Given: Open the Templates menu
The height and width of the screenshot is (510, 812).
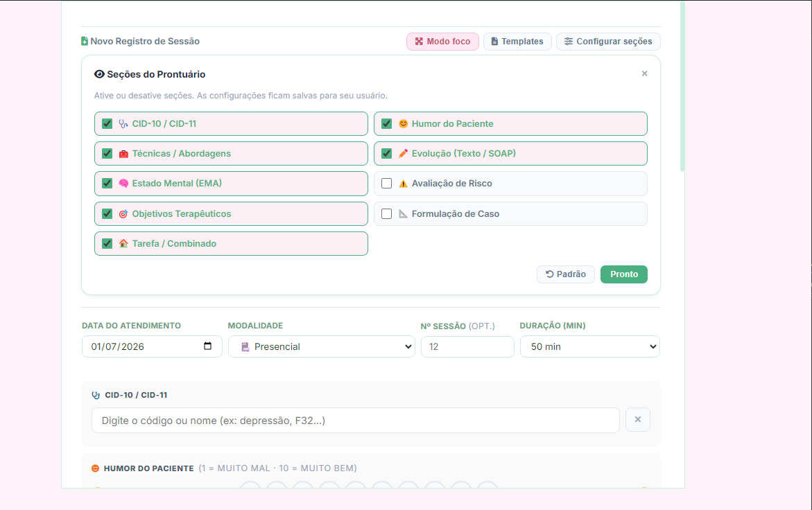Looking at the screenshot, I should (x=517, y=42).
